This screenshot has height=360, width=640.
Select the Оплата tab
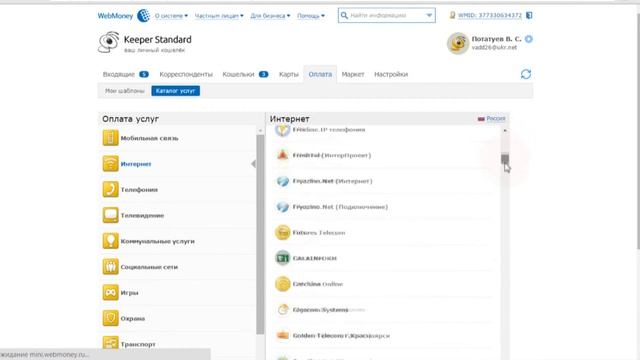pyautogui.click(x=320, y=74)
